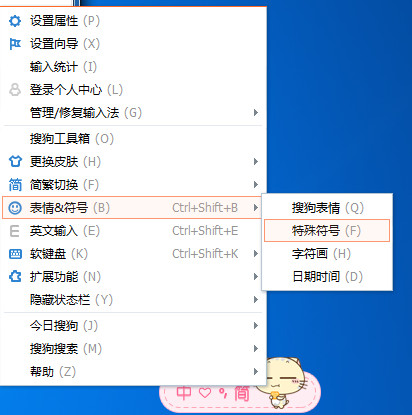Click the user icon beside 登录个人中心
The image size is (412, 415).
tap(15, 90)
